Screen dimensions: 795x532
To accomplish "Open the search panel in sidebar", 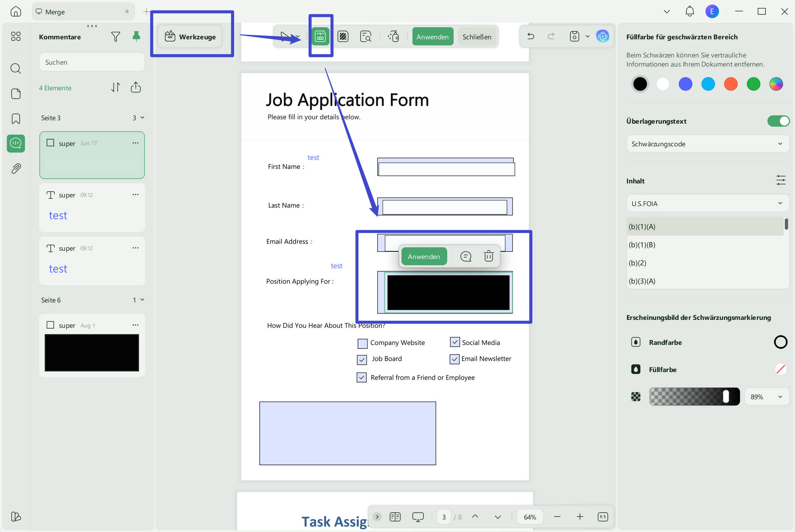I will click(x=15, y=68).
